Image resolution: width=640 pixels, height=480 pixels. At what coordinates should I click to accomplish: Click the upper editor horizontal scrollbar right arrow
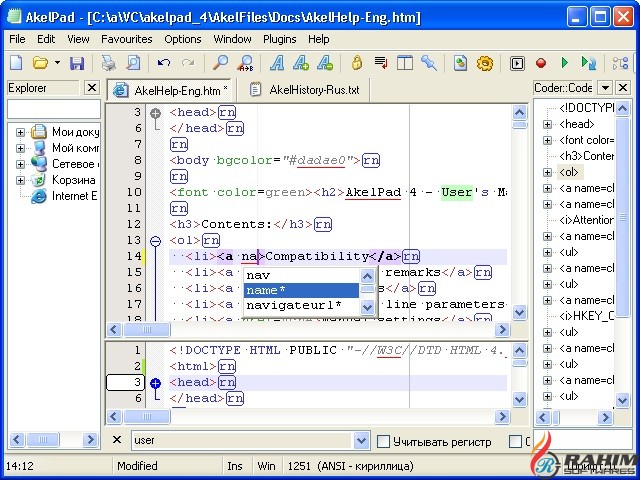click(x=502, y=329)
